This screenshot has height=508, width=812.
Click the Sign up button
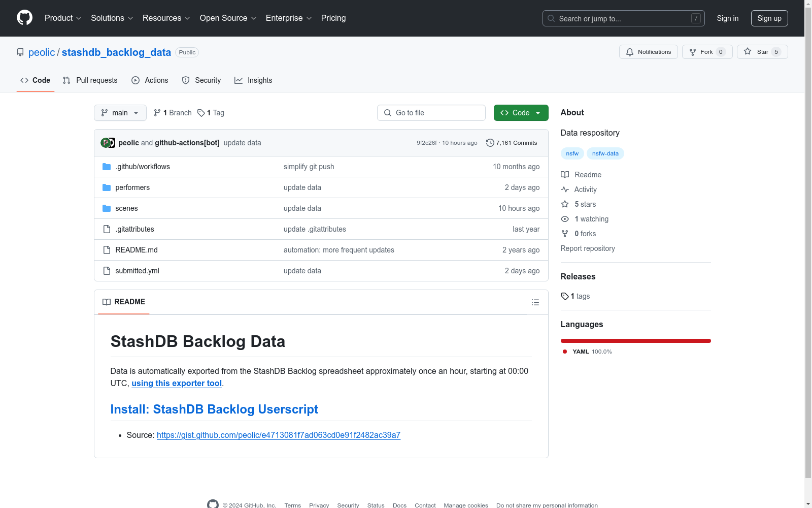769,18
